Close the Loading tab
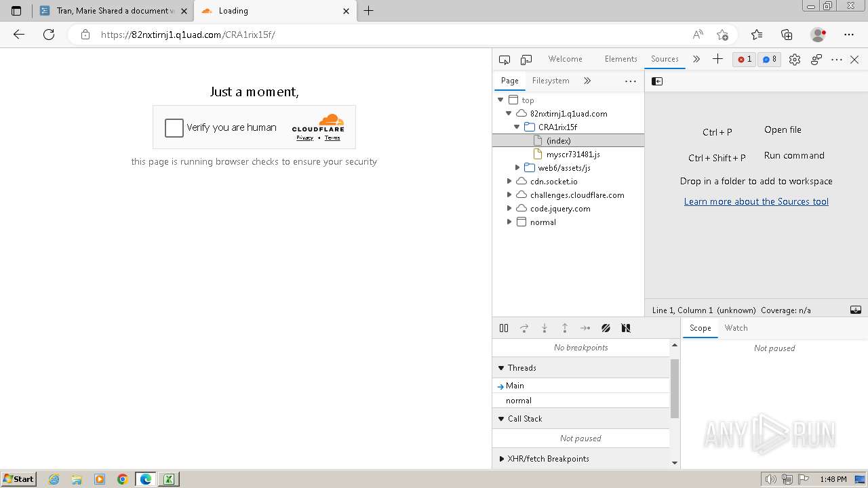 pos(346,11)
